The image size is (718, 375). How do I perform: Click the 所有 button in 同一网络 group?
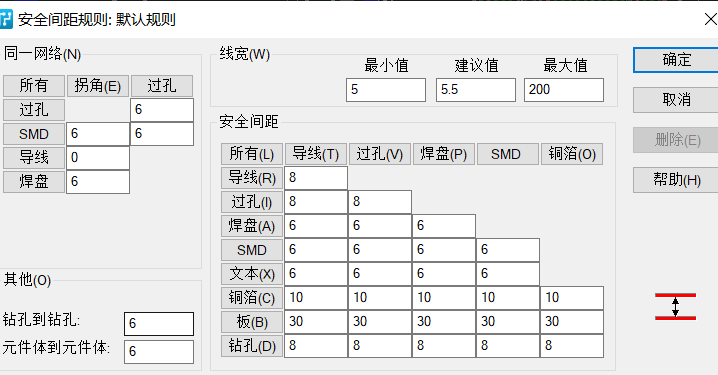(x=34, y=86)
